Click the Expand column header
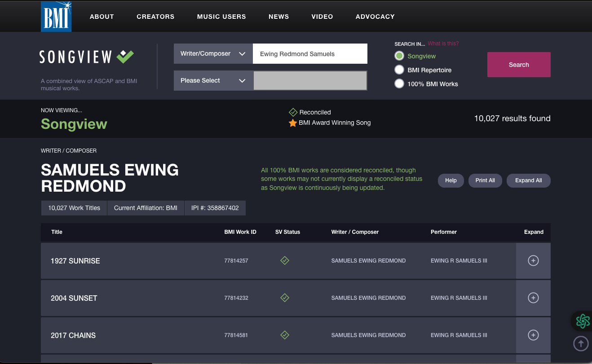 pyautogui.click(x=534, y=232)
